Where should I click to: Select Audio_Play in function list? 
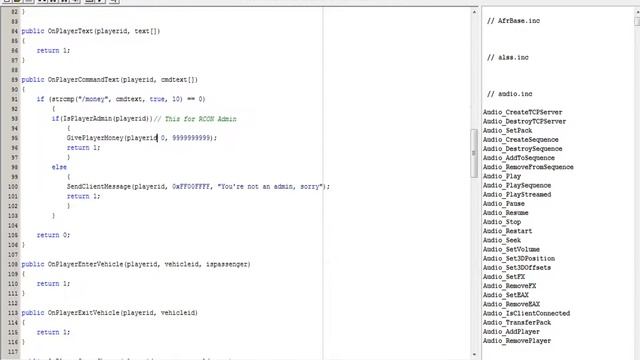coord(502,176)
